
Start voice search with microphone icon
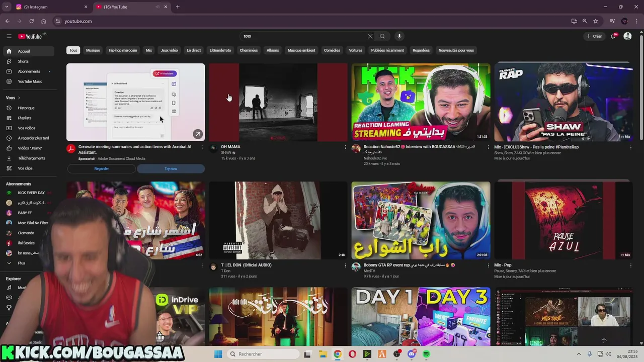point(399,36)
